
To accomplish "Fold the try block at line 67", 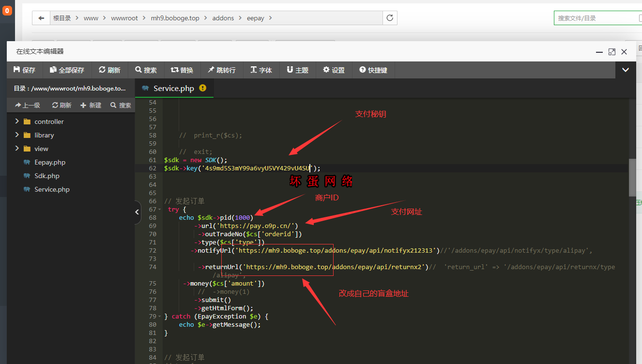I will 160,210.
